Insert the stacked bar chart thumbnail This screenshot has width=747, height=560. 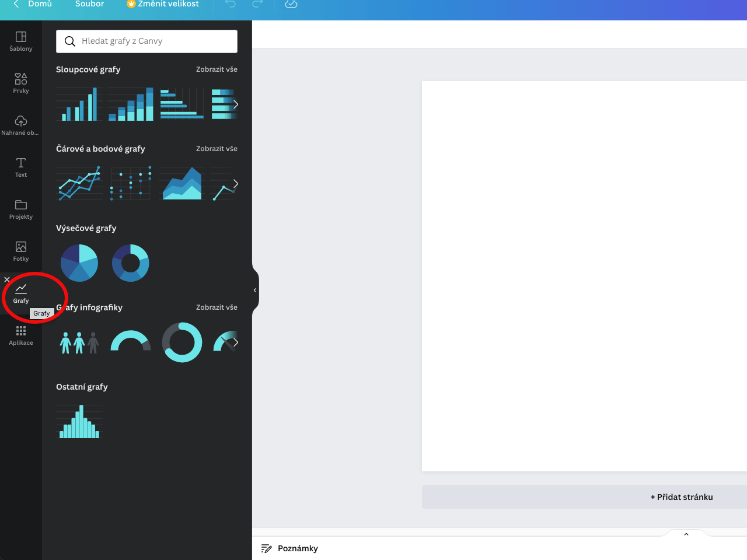pyautogui.click(x=131, y=104)
